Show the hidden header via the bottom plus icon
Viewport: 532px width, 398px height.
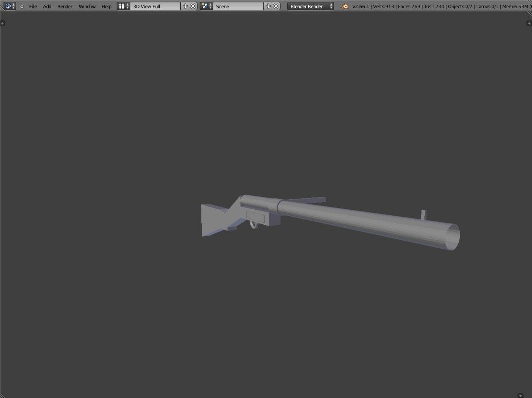(x=520, y=395)
